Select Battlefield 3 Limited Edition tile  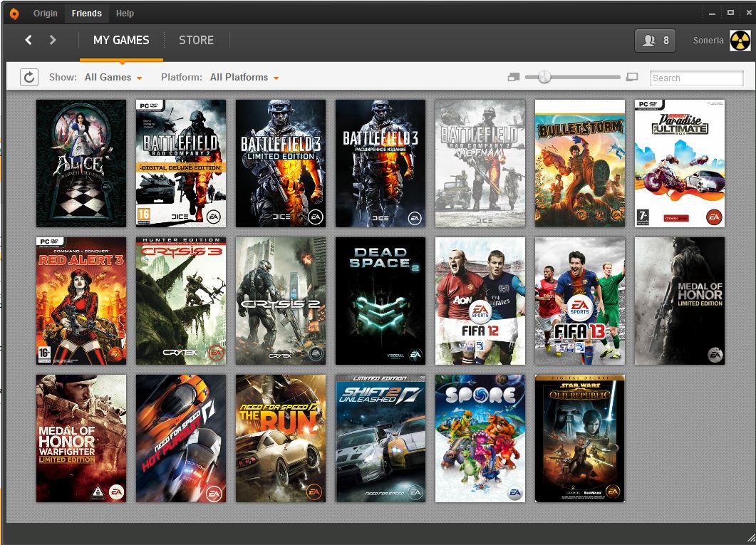click(x=281, y=163)
